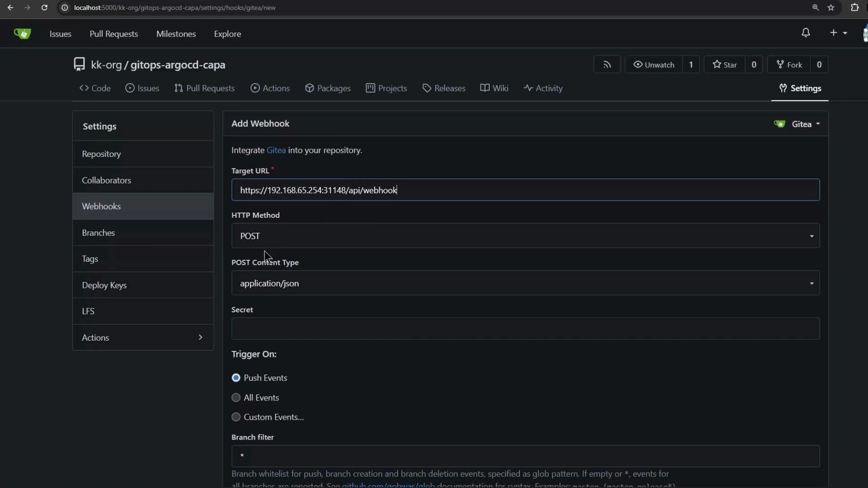This screenshot has width=868, height=488.
Task: Click the repository icon beside kk-org
Action: [x=79, y=64]
